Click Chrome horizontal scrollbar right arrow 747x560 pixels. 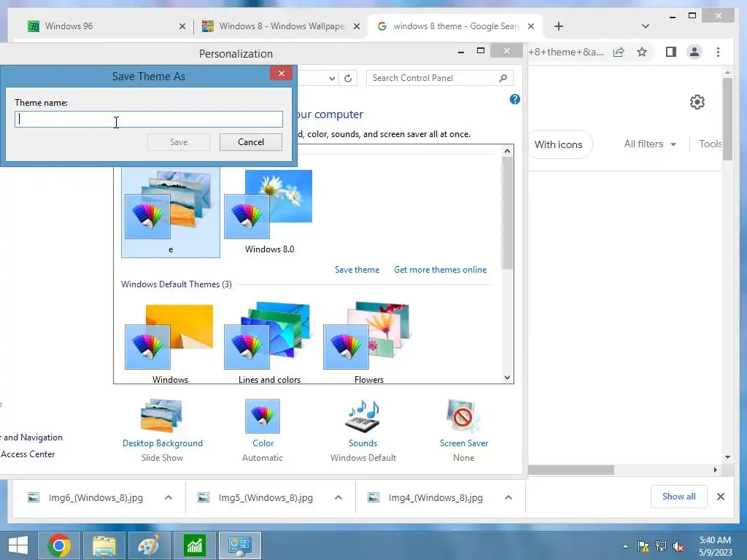[x=715, y=470]
